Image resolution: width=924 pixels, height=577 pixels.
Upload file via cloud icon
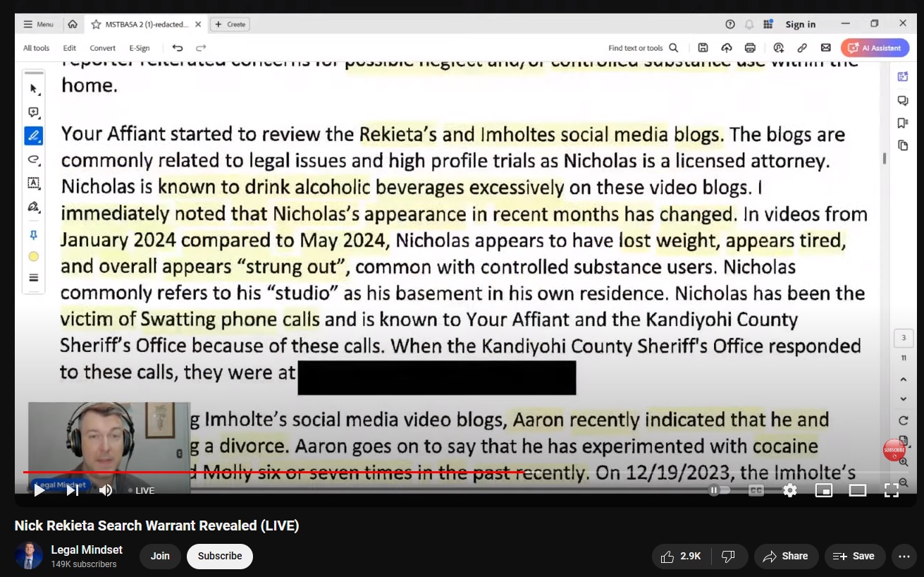(727, 48)
